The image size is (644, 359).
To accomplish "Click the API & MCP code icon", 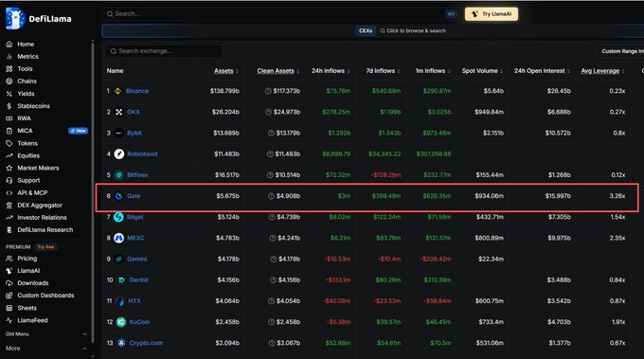I will [x=9, y=192].
